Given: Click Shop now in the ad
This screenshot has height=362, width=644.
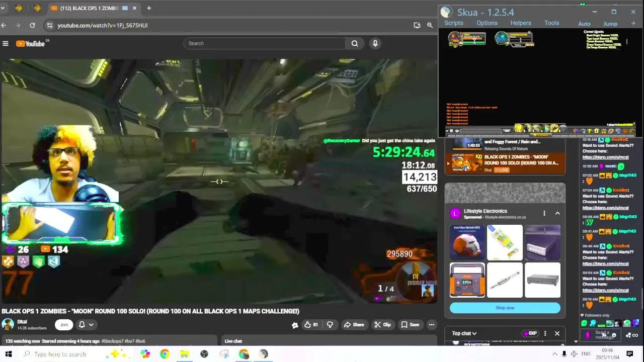Looking at the screenshot, I should click(x=505, y=308).
